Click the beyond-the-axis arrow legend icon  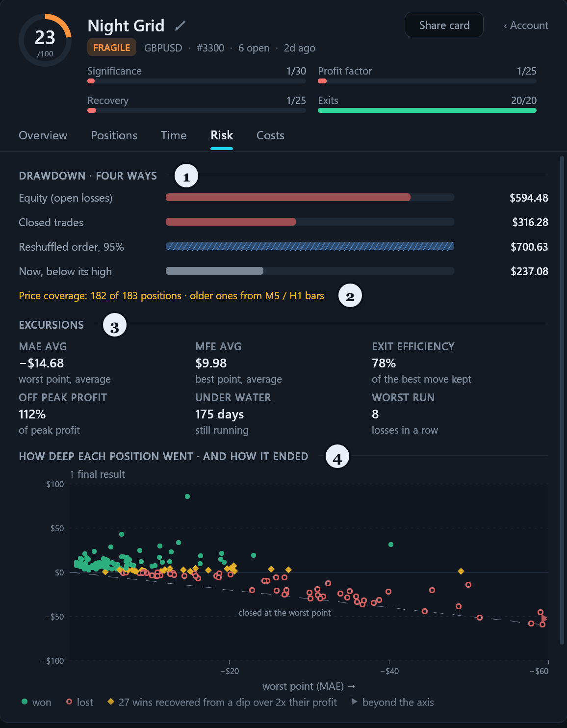(355, 702)
